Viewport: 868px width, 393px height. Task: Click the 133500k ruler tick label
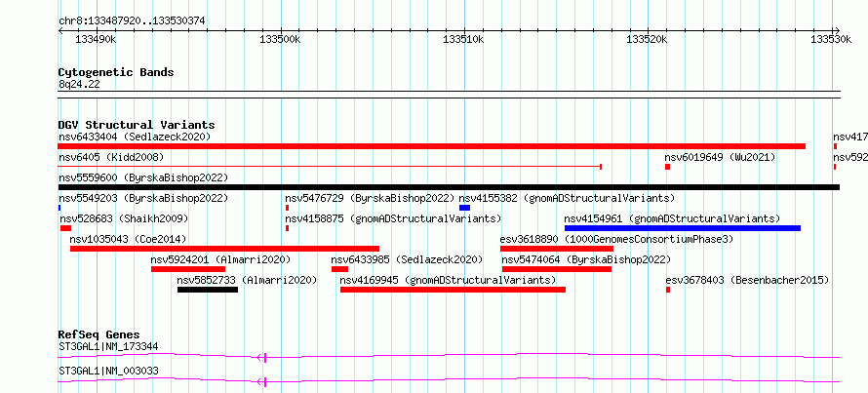coord(280,39)
